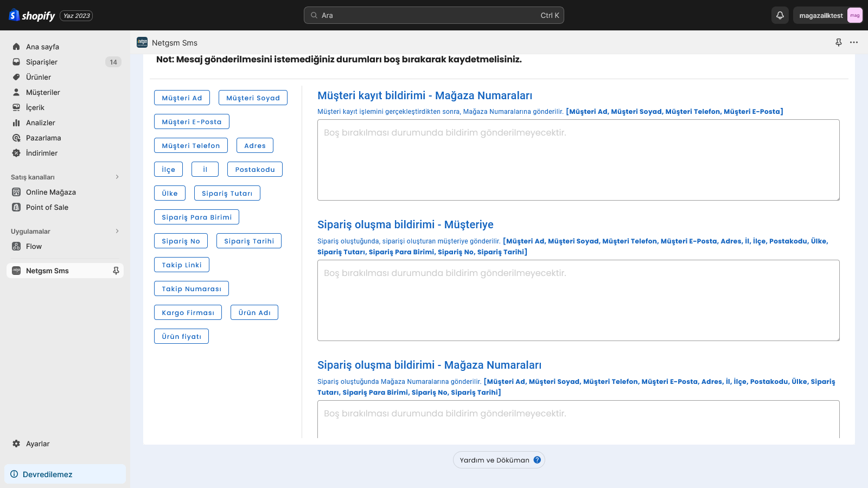Click the magazailktest account avatar
The height and width of the screenshot is (488, 868).
click(x=854, y=15)
